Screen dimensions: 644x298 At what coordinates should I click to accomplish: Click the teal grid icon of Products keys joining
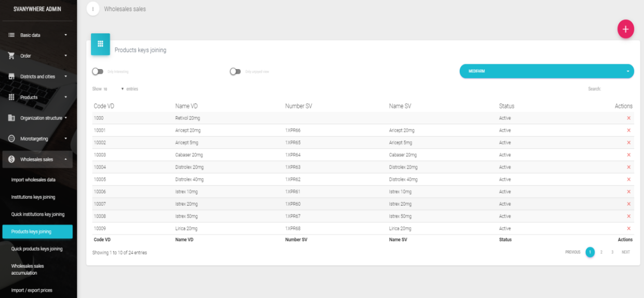click(x=100, y=44)
